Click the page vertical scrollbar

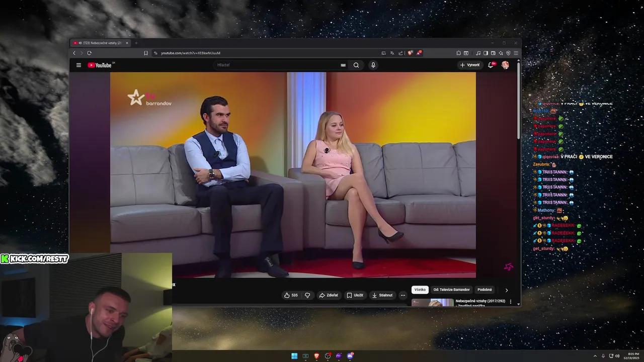pos(519,101)
